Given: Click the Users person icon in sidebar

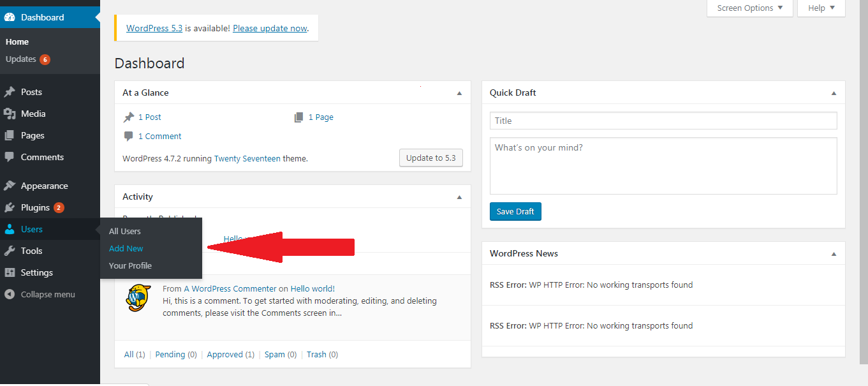Looking at the screenshot, I should tap(10, 229).
